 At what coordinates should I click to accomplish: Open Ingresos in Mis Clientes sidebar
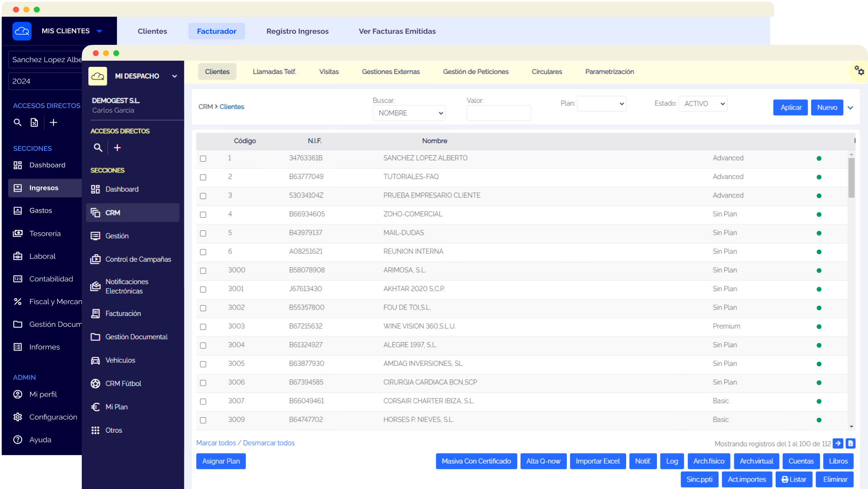pyautogui.click(x=45, y=188)
